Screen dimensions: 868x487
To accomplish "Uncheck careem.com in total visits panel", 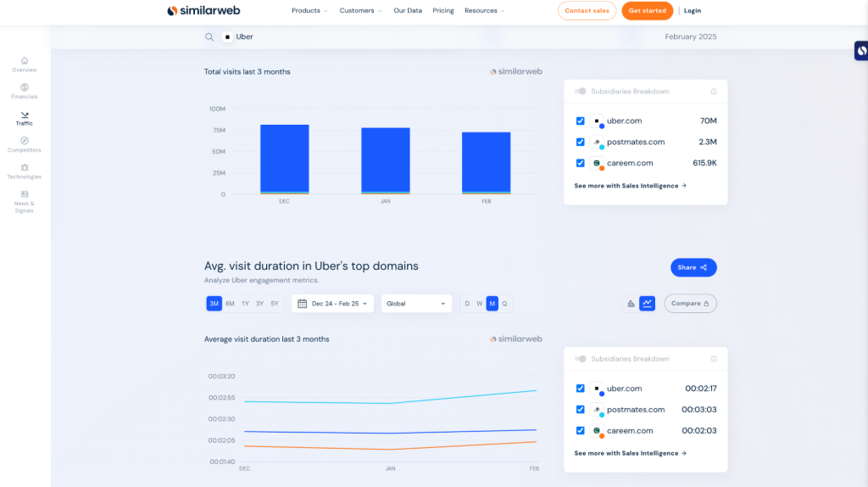I will point(580,163).
